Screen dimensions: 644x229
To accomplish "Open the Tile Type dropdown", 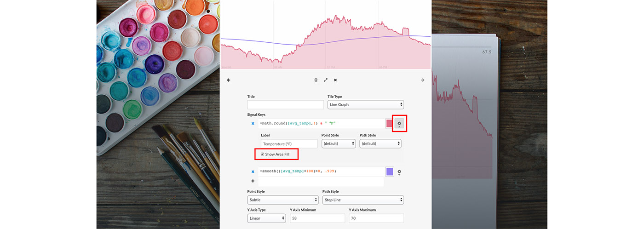I will click(x=365, y=104).
